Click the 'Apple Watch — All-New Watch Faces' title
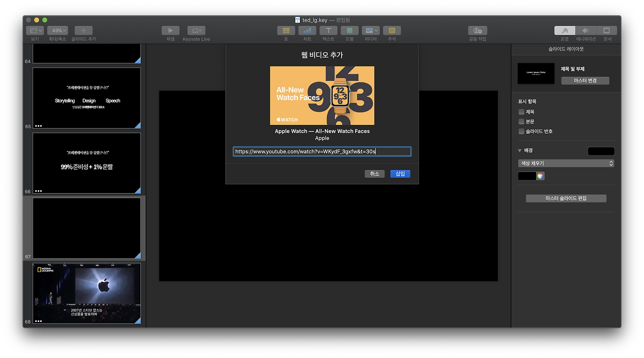This screenshot has height=358, width=644. 322,131
